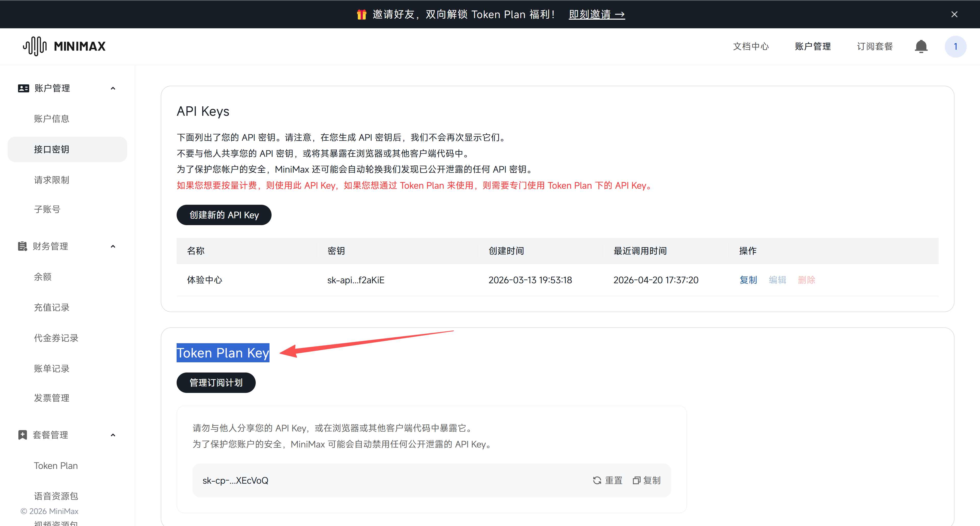Open 文档中心 in the top navigation
The height and width of the screenshot is (526, 980).
coord(751,46)
